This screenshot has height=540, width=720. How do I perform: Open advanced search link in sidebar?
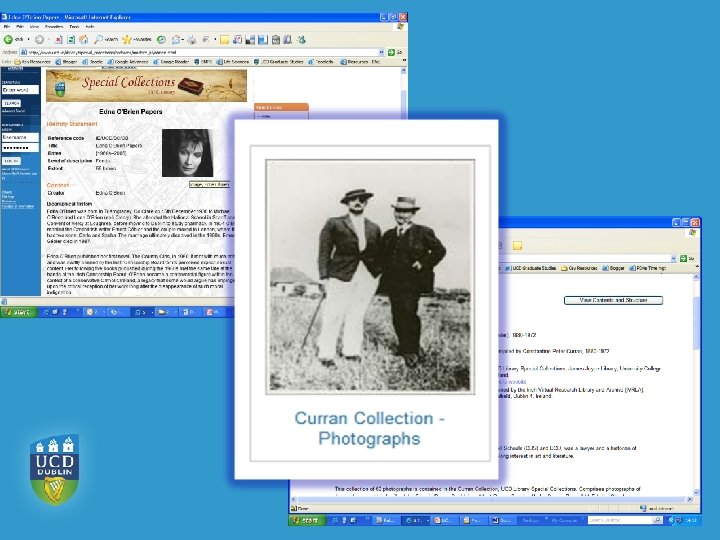coord(13,111)
